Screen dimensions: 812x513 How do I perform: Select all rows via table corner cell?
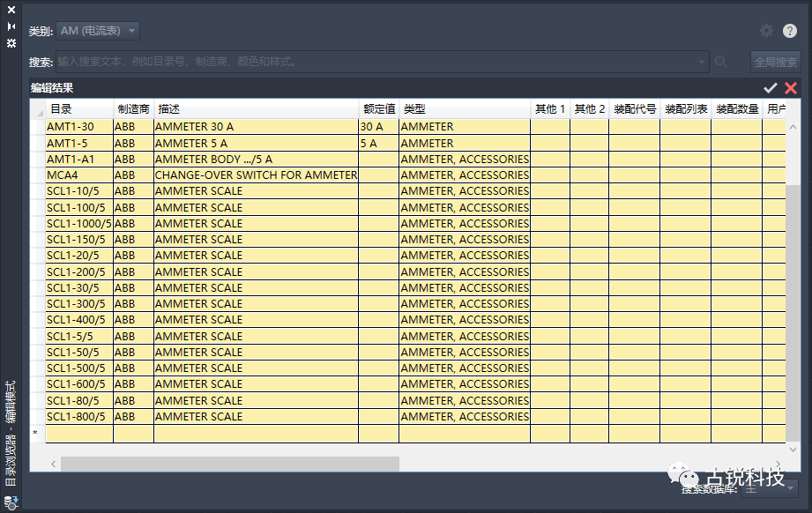(38, 109)
